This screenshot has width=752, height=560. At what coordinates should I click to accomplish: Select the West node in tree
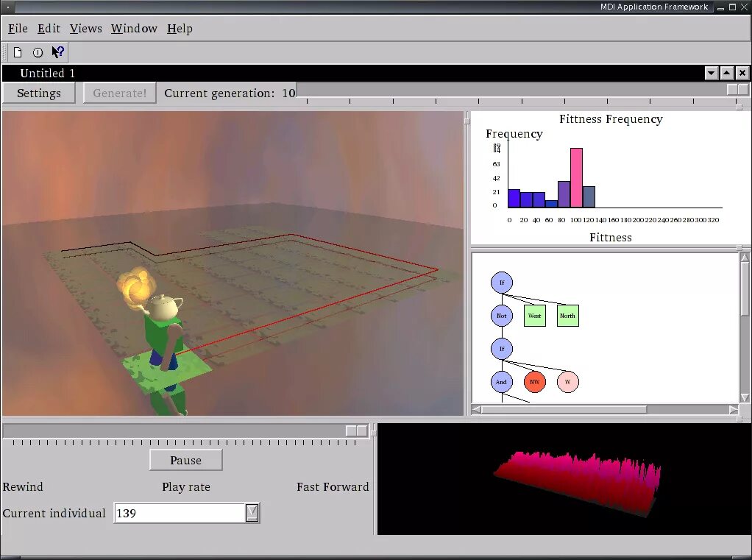coord(535,316)
